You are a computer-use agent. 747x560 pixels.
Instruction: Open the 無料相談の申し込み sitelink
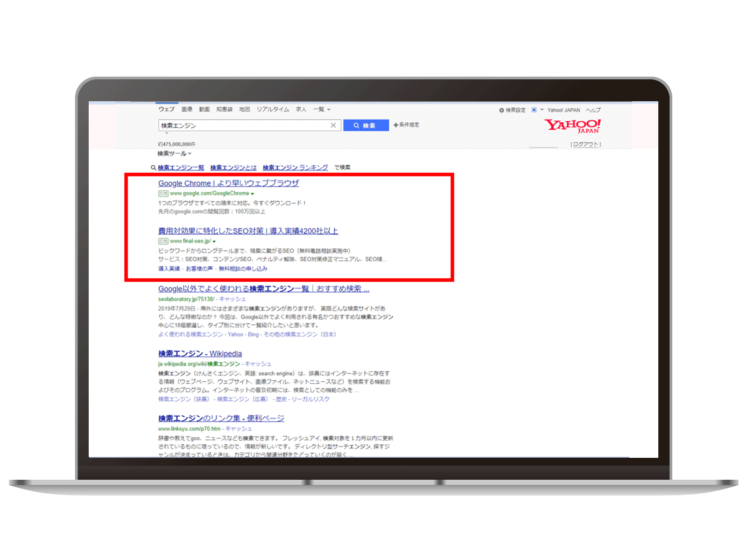click(x=243, y=269)
